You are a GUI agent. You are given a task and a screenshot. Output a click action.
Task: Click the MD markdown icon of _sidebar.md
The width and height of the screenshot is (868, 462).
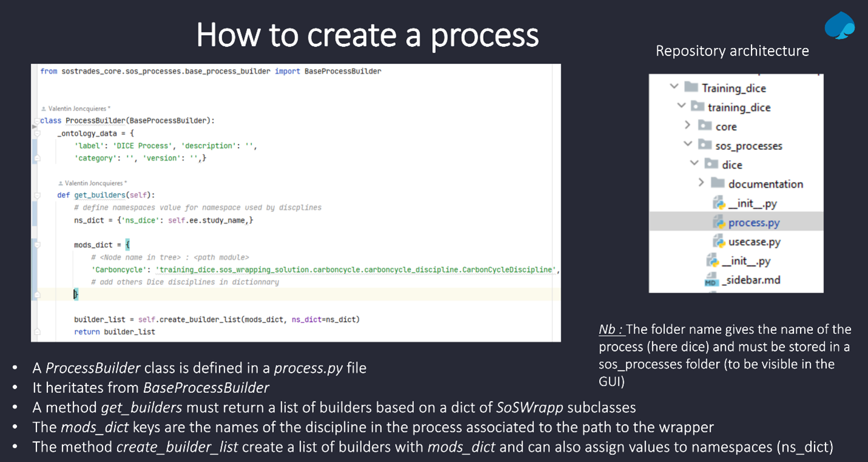(x=711, y=280)
